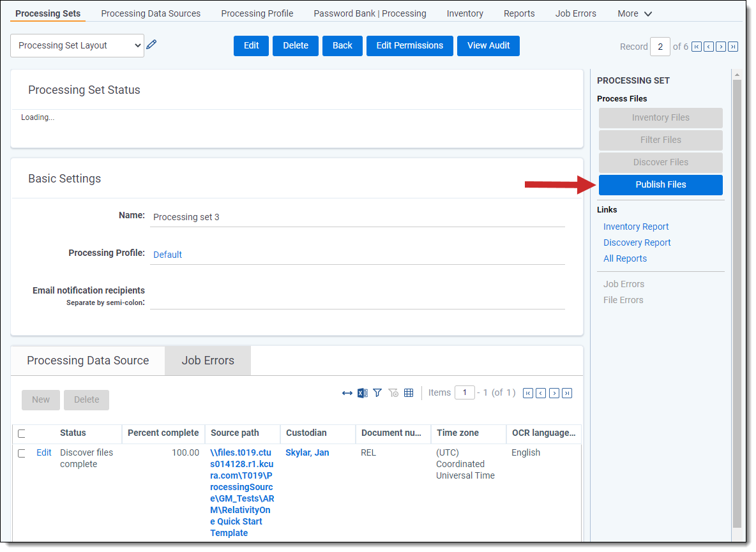
Task: Export the data source list to Excel
Action: tap(362, 393)
